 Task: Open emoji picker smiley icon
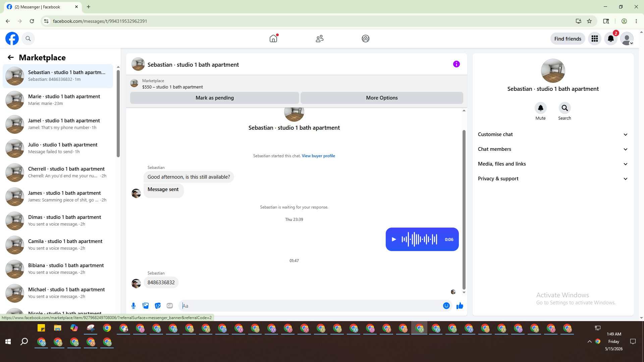pyautogui.click(x=446, y=306)
